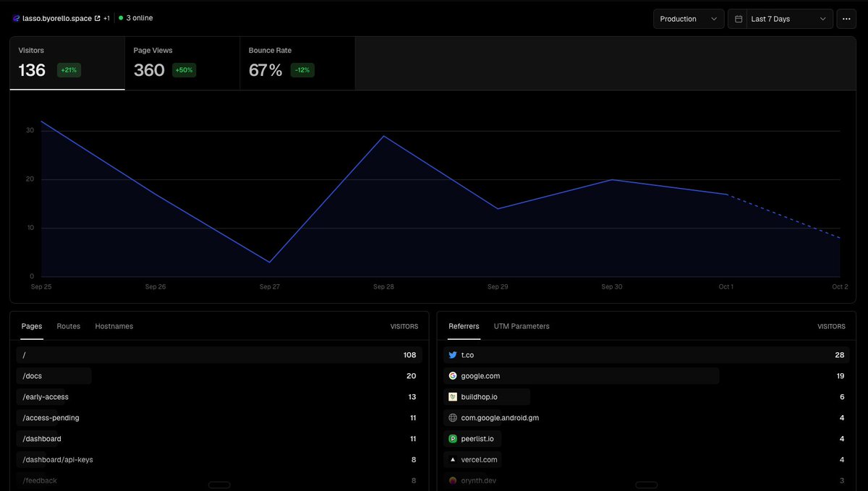Click the Sep 28 peak on the chart
The width and height of the screenshot is (868, 491).
click(383, 136)
